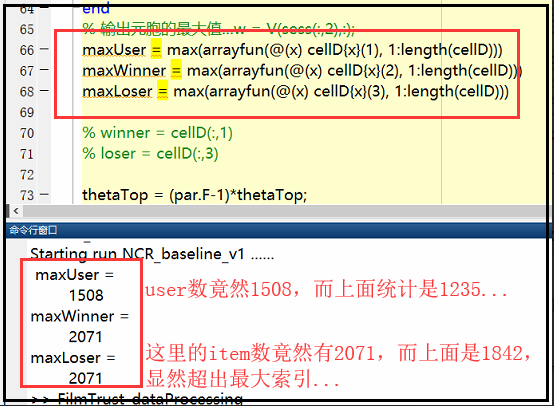Set breakpoint at dash on line 66
This screenshot has width=554, height=406.
click(44, 49)
